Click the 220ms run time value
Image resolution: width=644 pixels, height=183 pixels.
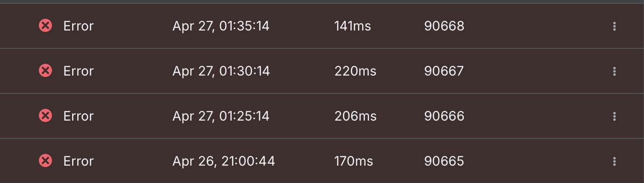click(355, 71)
